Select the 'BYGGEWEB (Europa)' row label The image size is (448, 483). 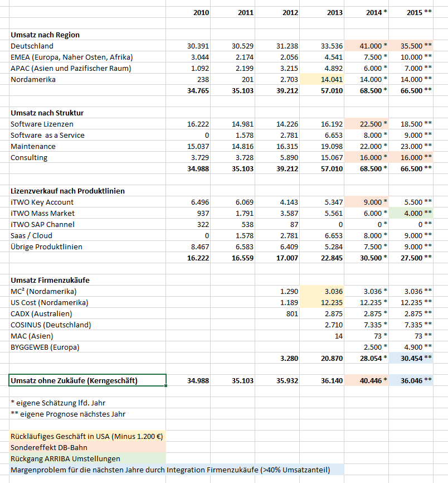(x=45, y=347)
